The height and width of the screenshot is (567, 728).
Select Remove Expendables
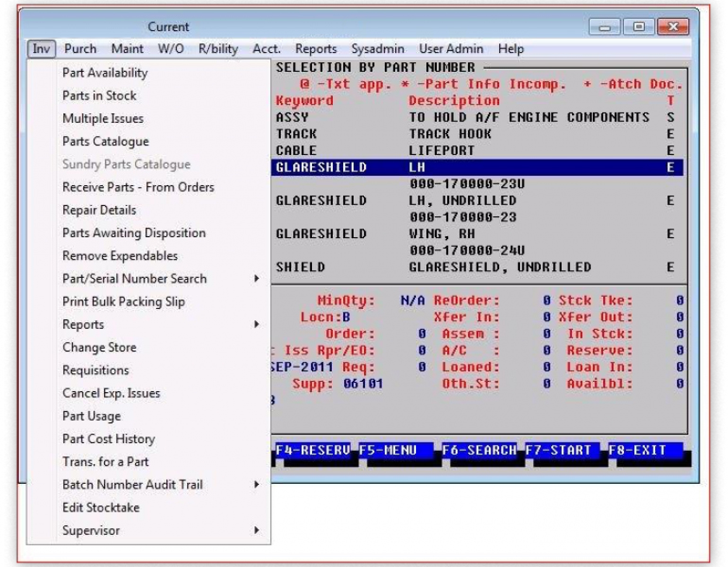[x=120, y=256]
